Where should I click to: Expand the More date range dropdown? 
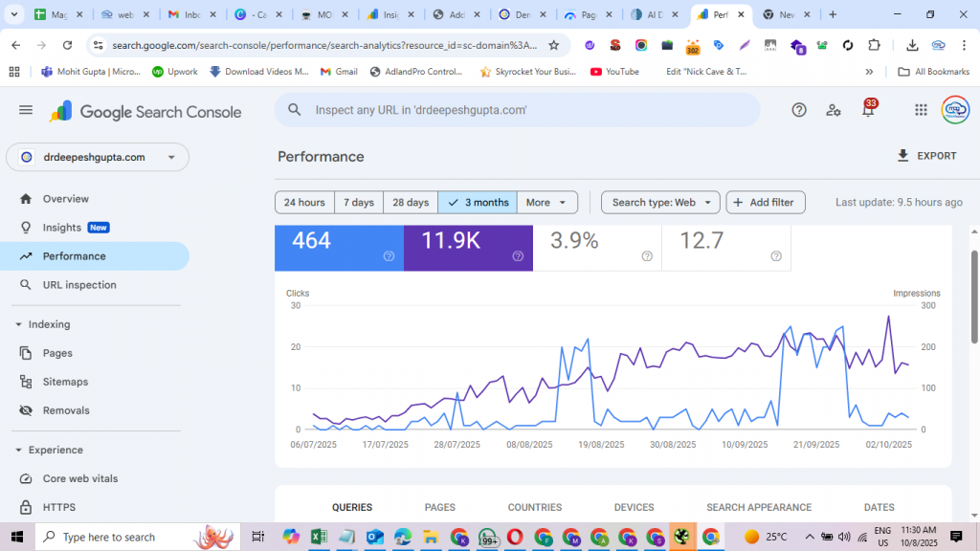click(x=548, y=203)
